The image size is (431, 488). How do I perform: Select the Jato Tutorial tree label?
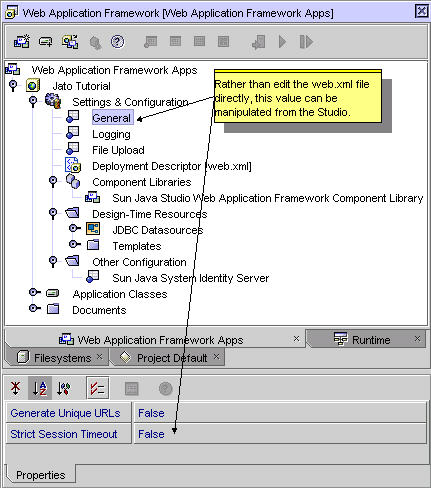82,86
